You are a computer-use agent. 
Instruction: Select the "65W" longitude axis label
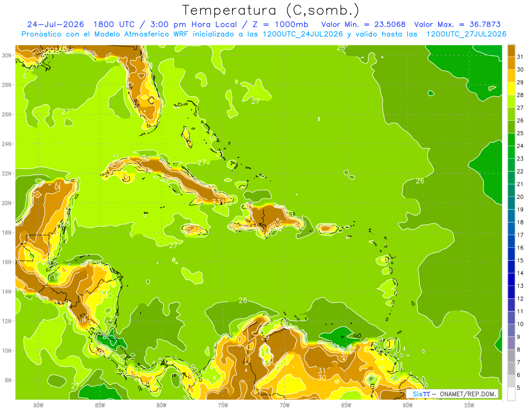coord(346,405)
